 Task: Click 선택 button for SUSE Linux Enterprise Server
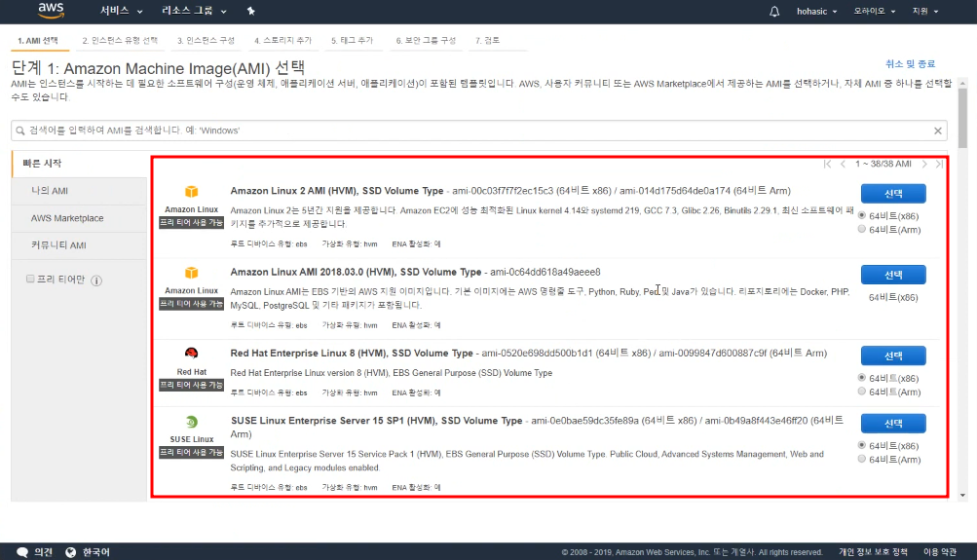893,424
